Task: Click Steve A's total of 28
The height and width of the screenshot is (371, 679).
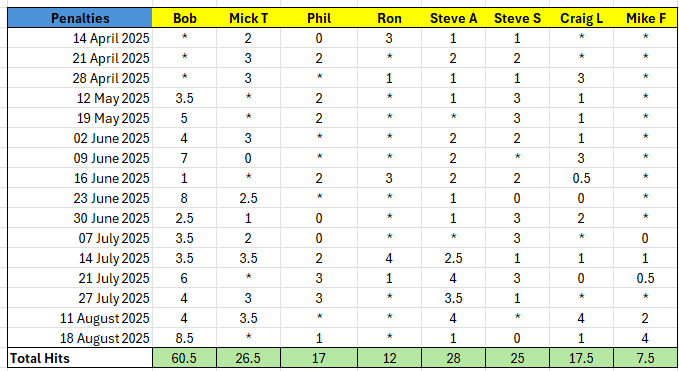Action: click(453, 358)
